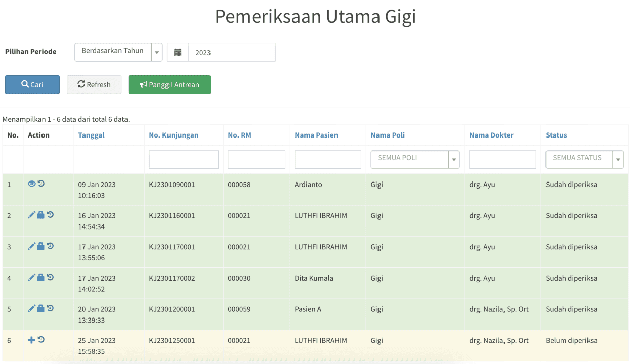Click the calendar icon beside 2023
Image resolution: width=630 pixels, height=364 pixels.
tap(178, 52)
